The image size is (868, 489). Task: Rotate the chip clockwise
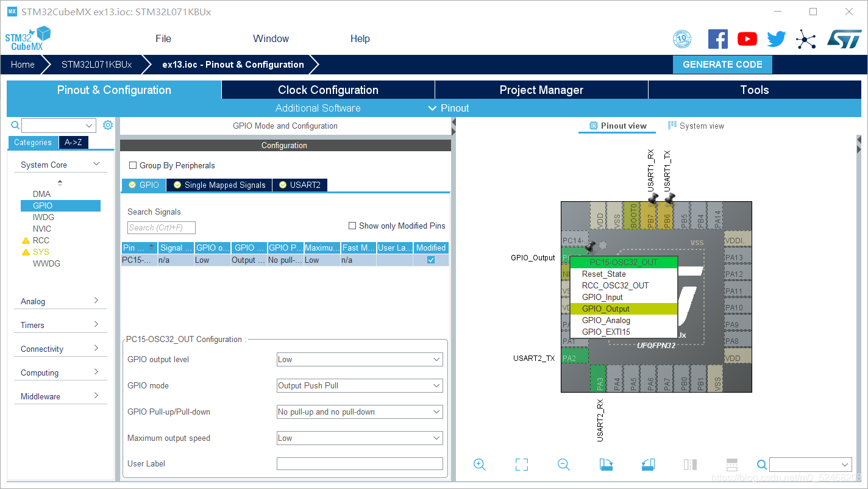click(x=606, y=465)
